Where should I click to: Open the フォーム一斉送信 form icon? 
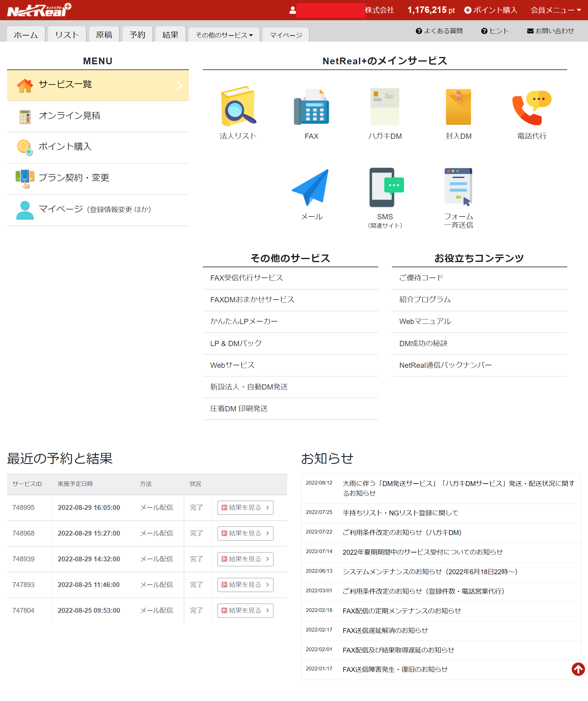click(458, 187)
